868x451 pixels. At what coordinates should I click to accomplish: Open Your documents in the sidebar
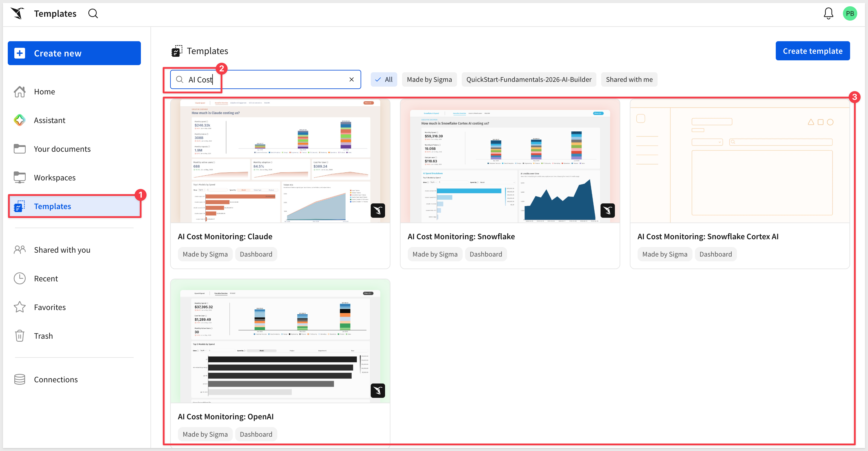pos(74,149)
